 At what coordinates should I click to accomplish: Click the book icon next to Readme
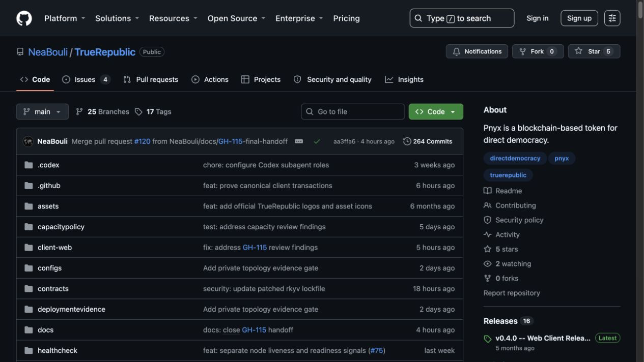[487, 191]
